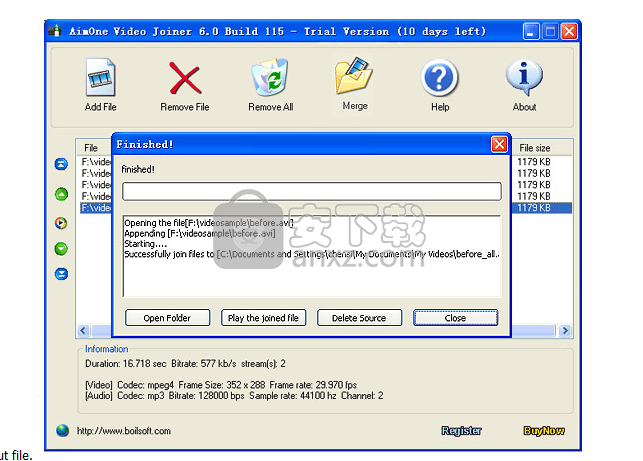Click the Remove File red X icon

[184, 79]
